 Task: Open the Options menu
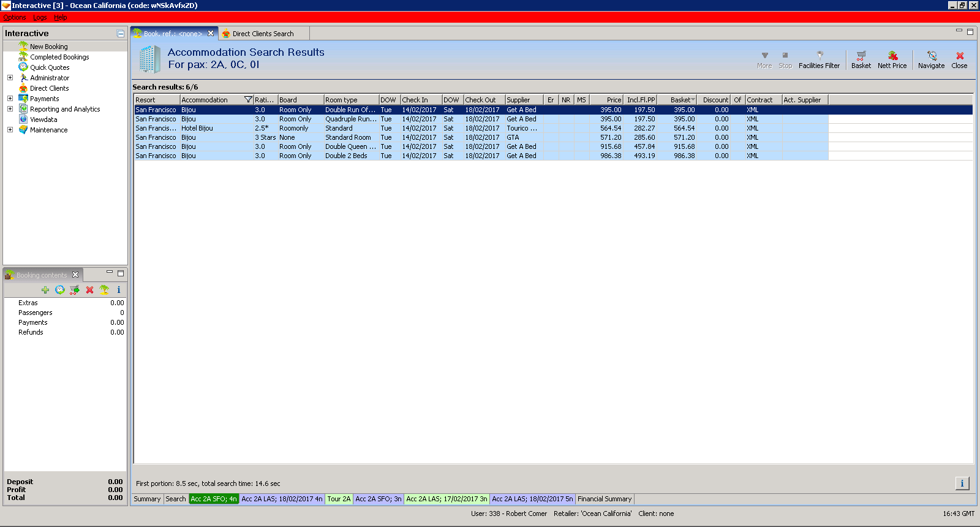(14, 17)
